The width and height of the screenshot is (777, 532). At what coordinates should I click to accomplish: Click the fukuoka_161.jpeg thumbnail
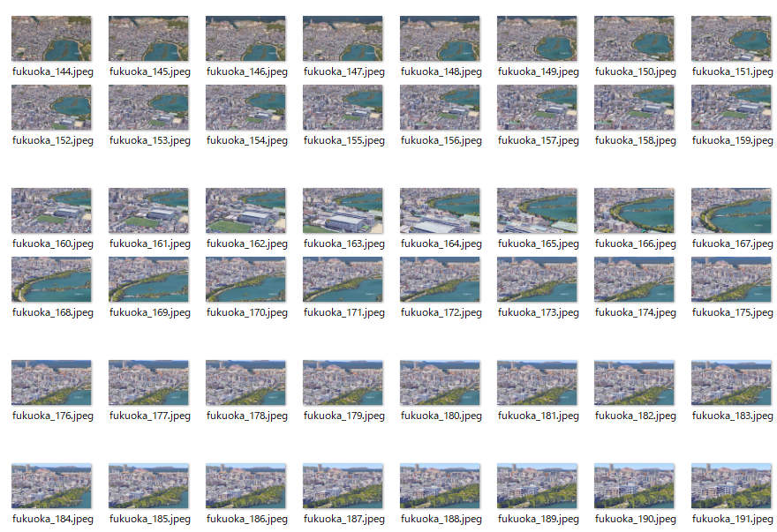tap(148, 211)
